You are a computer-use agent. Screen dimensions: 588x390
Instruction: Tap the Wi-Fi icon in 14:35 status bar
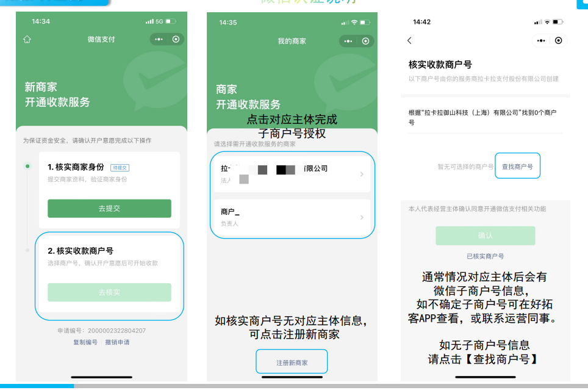tap(354, 23)
